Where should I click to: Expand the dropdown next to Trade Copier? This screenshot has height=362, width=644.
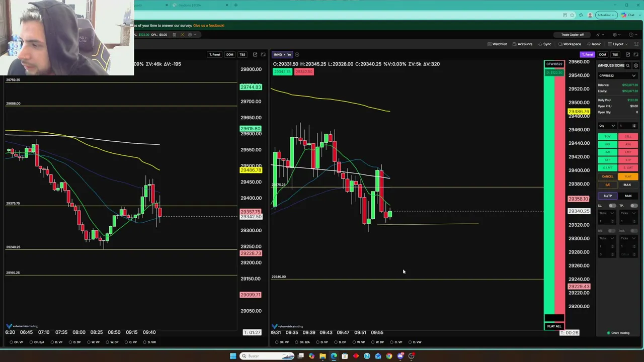pos(600,35)
